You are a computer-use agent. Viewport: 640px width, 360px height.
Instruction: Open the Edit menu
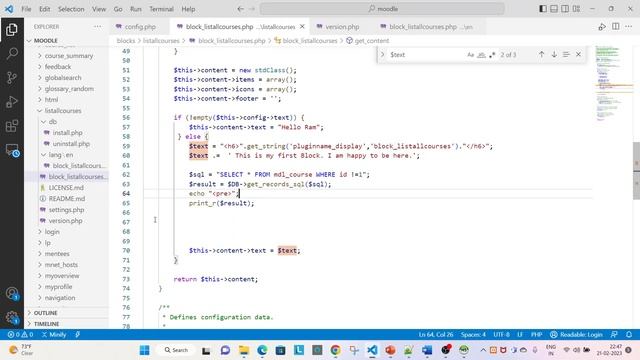click(x=44, y=9)
